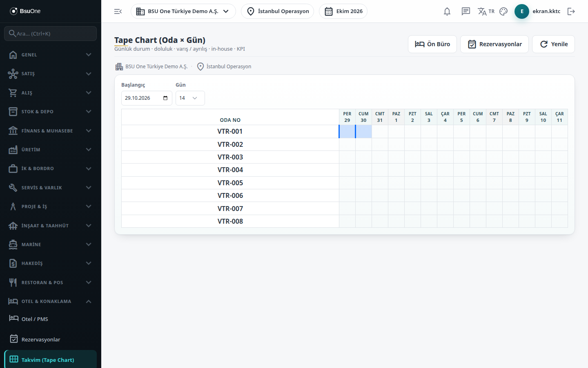Click the CMT 31 day column header
This screenshot has height=368, width=588.
point(380,117)
